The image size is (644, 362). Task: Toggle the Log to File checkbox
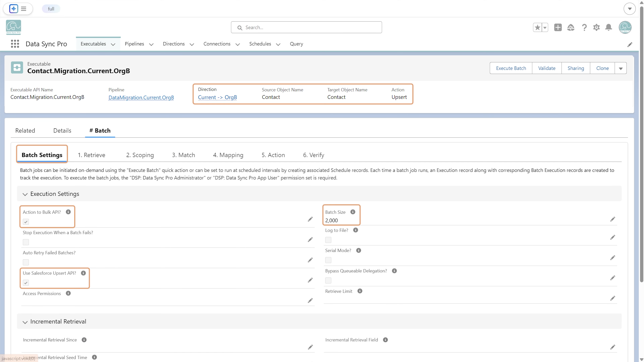point(328,240)
